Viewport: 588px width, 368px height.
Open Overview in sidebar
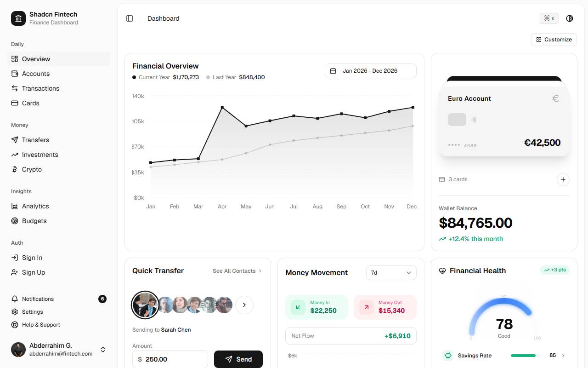point(60,59)
